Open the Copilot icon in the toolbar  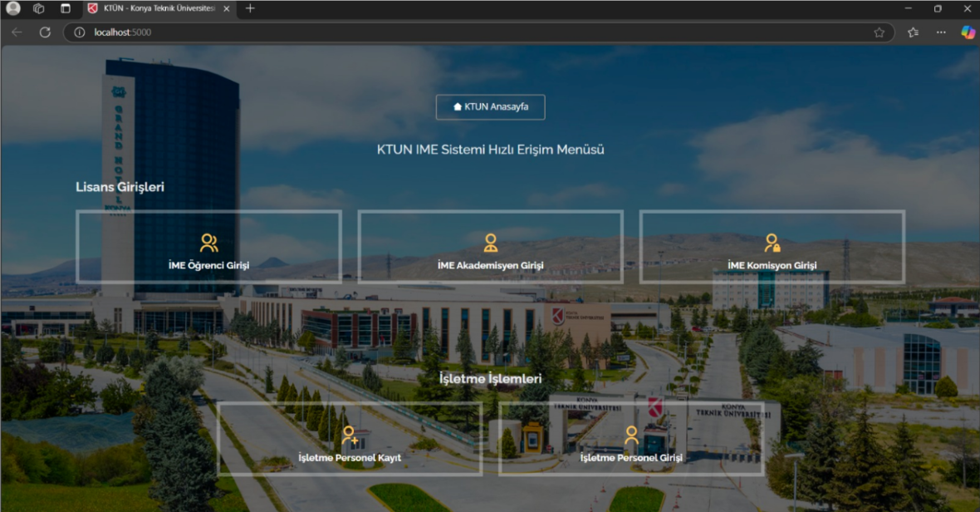pyautogui.click(x=968, y=32)
